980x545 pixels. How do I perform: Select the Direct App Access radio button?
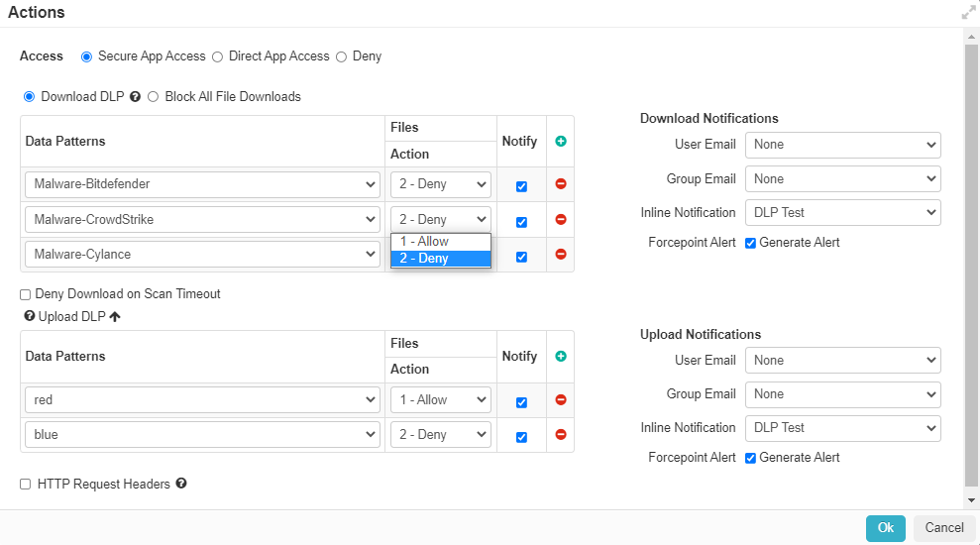[218, 56]
